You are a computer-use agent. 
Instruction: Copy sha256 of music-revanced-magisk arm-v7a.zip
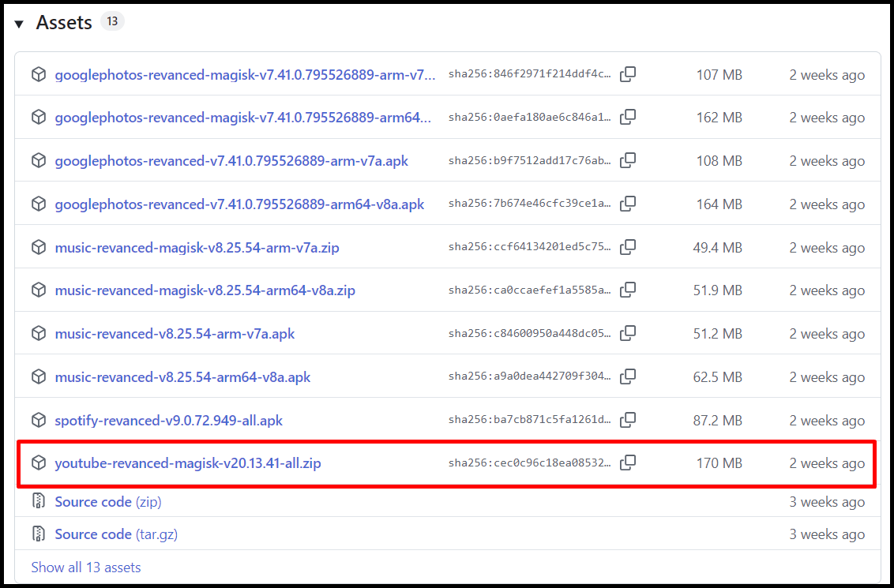coord(628,247)
